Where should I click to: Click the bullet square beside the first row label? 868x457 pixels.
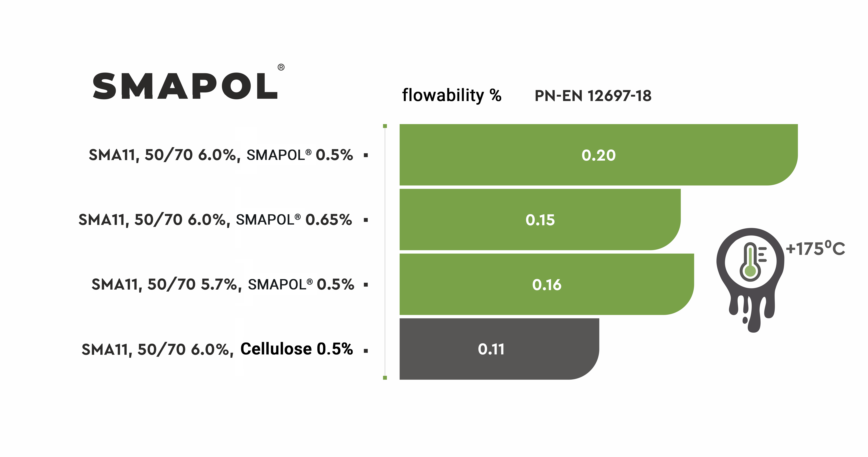[366, 156]
